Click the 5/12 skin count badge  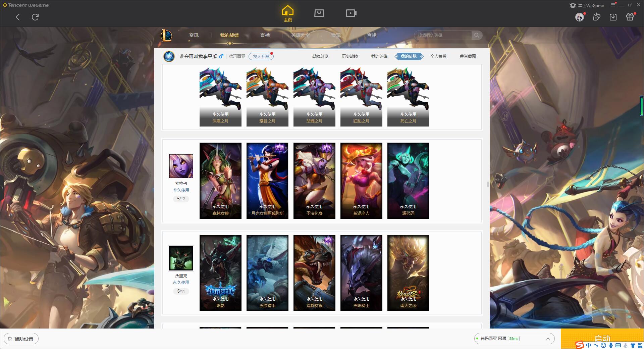tap(181, 199)
